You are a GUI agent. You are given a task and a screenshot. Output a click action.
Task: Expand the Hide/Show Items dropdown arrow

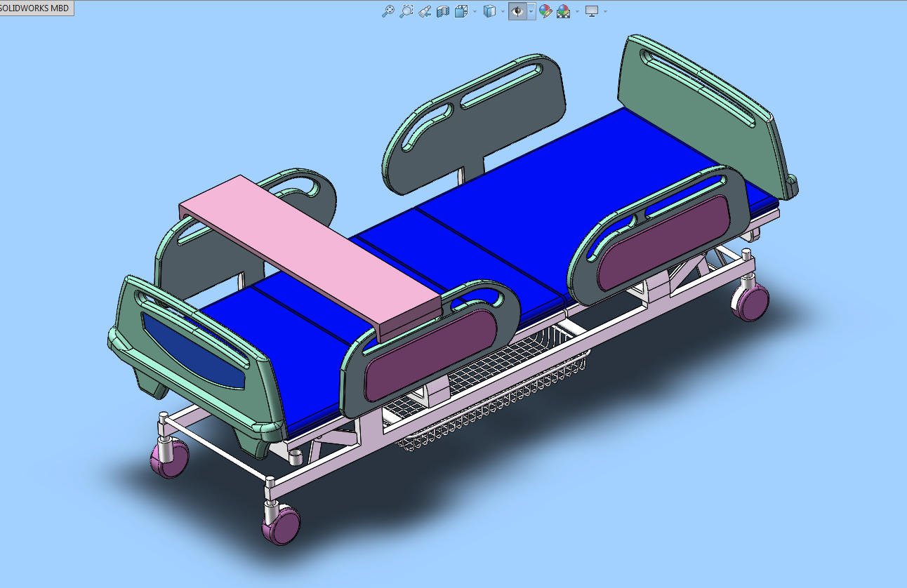coord(531,11)
